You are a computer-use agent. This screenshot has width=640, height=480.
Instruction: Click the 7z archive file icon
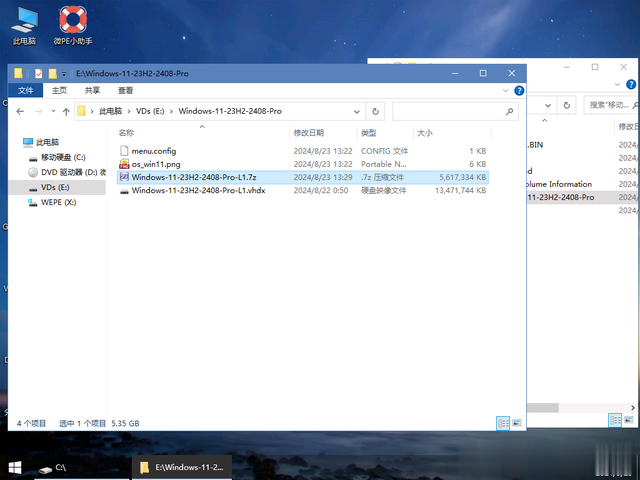(x=124, y=177)
